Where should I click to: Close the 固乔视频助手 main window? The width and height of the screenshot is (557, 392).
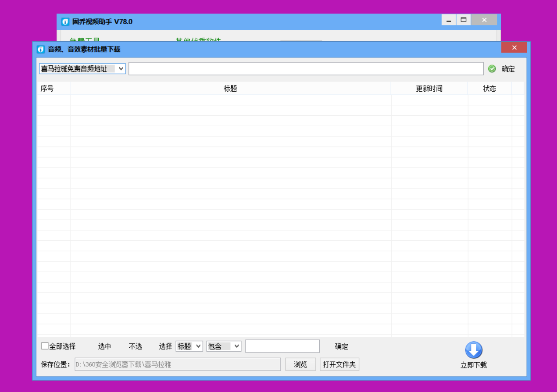click(x=484, y=20)
